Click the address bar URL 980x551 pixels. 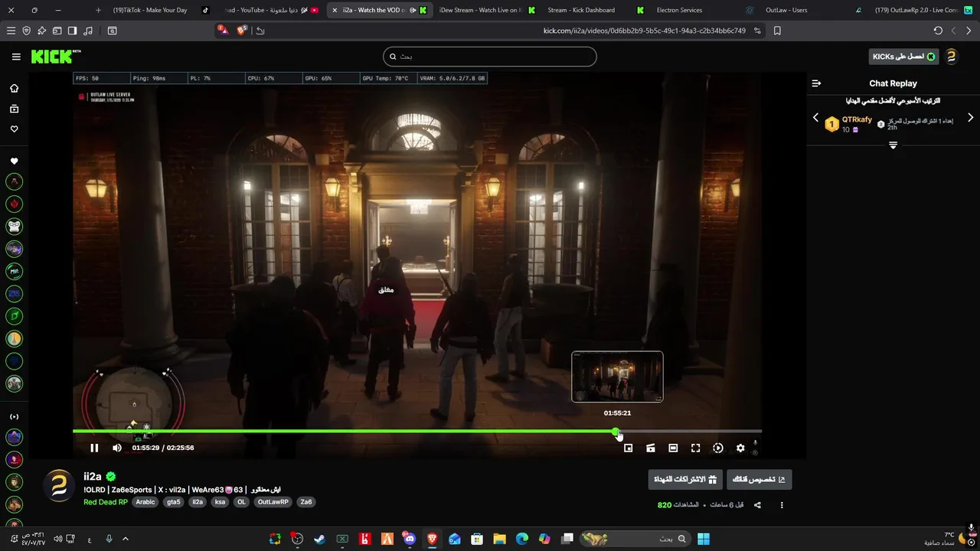point(644,31)
